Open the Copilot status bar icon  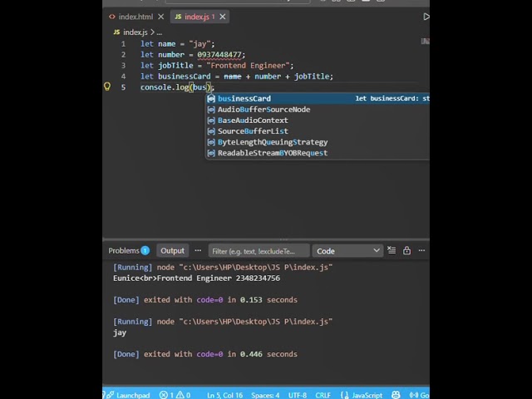click(396, 395)
